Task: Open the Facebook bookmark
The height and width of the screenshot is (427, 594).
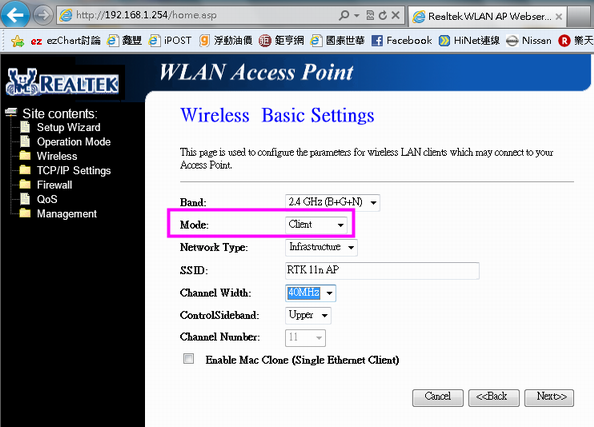Action: click(x=401, y=41)
